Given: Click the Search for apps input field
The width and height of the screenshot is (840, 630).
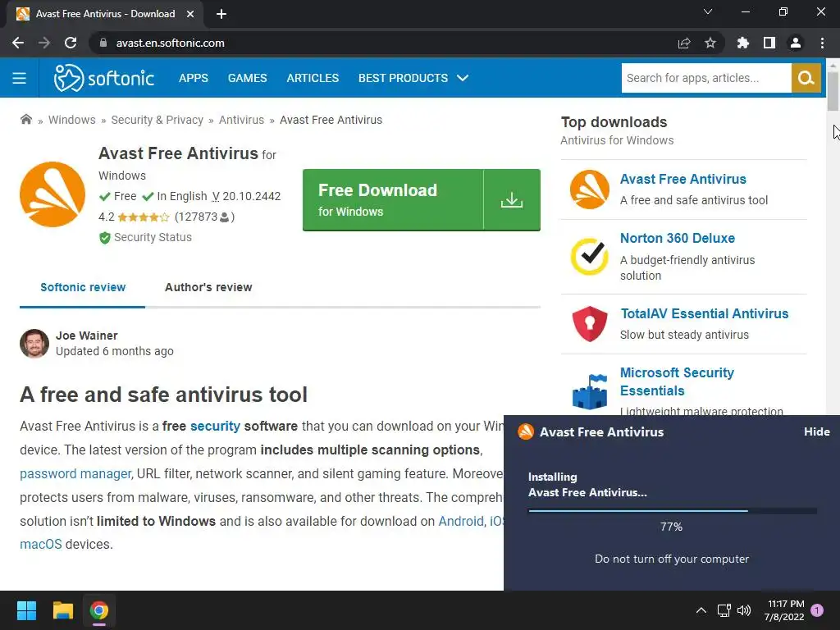Looking at the screenshot, I should [x=706, y=78].
